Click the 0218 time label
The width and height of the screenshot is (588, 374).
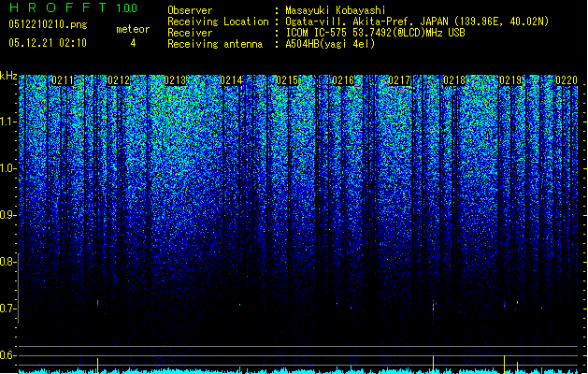coord(454,80)
